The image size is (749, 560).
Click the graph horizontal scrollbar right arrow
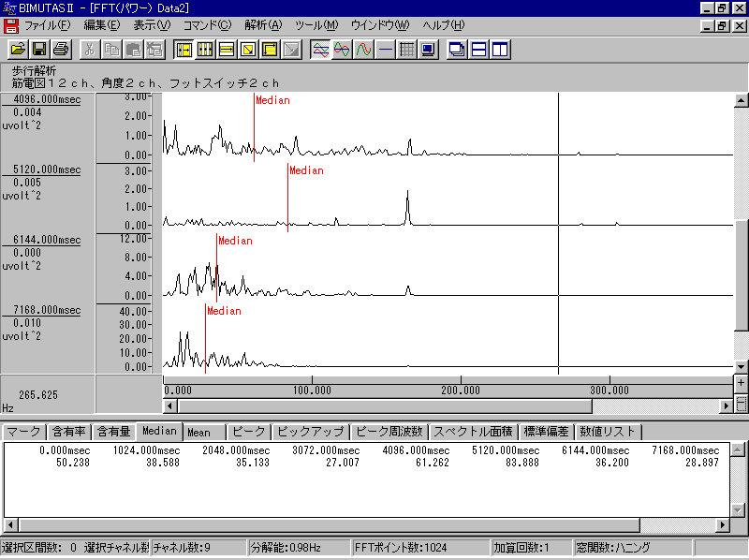click(726, 406)
